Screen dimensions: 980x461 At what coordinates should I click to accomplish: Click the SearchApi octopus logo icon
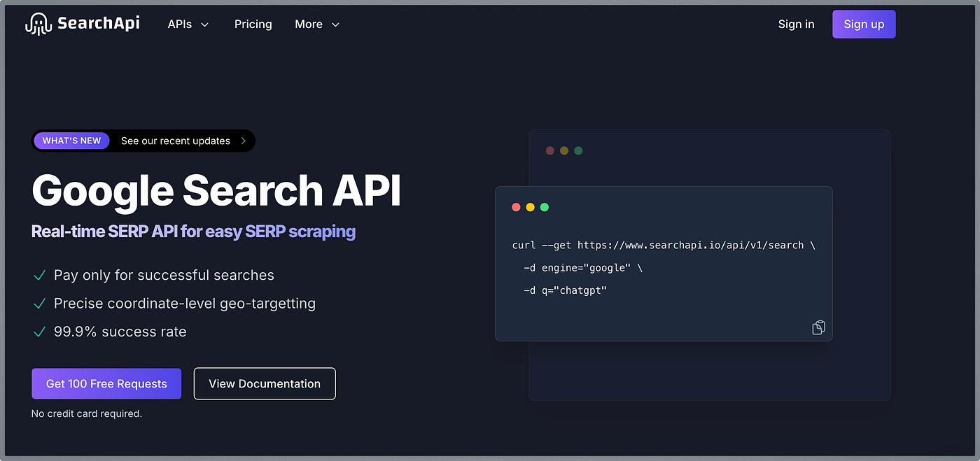pos(38,24)
